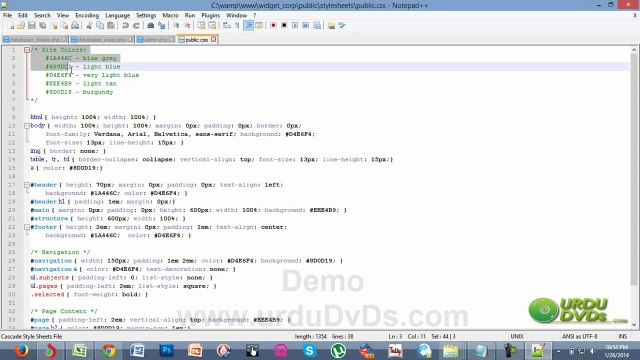The width and height of the screenshot is (640, 360).
Task: Undo the last edit
Action: click(x=125, y=26)
